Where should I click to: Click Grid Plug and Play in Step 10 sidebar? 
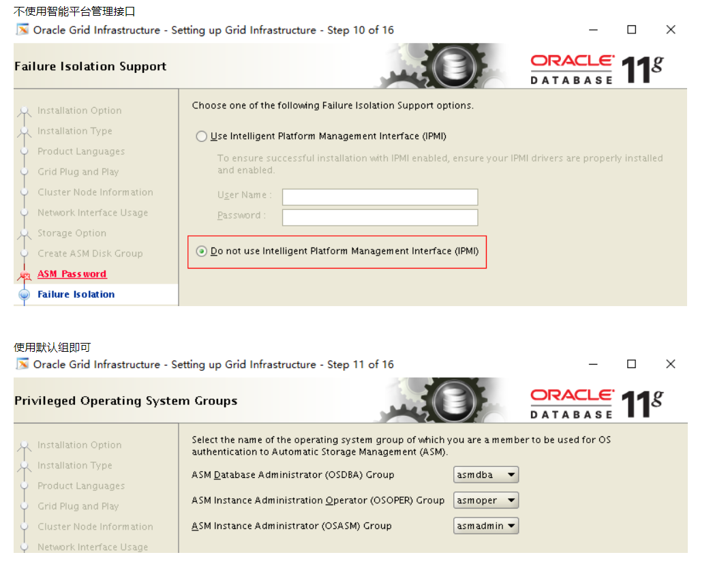(x=78, y=172)
